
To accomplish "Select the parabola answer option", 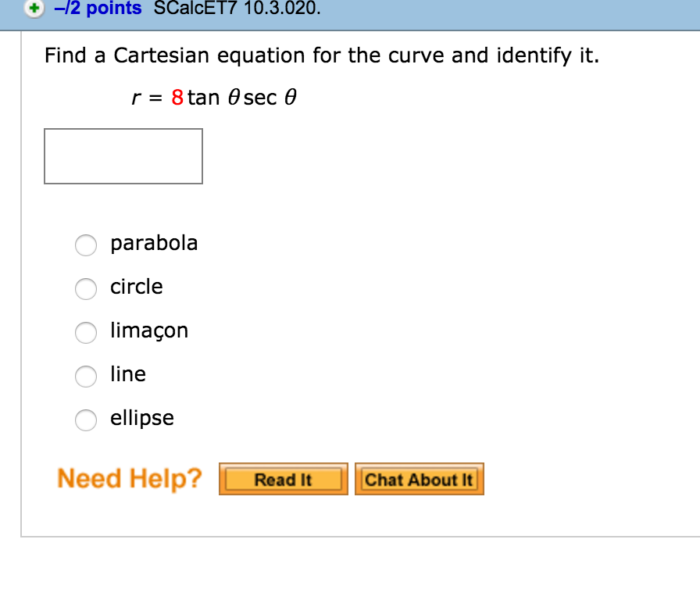I will pyautogui.click(x=86, y=245).
